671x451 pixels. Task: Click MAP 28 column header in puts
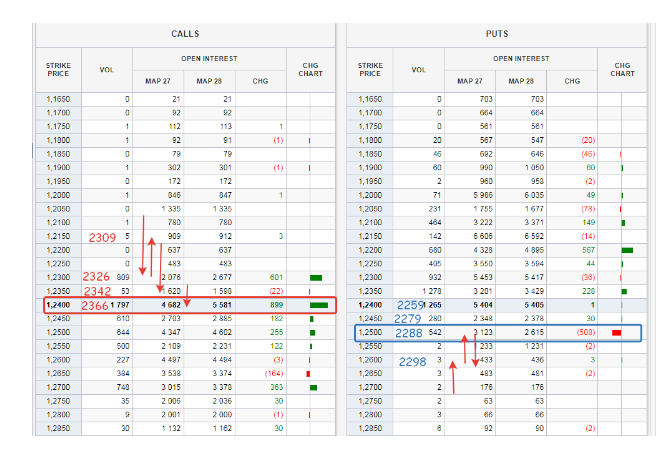click(x=520, y=81)
